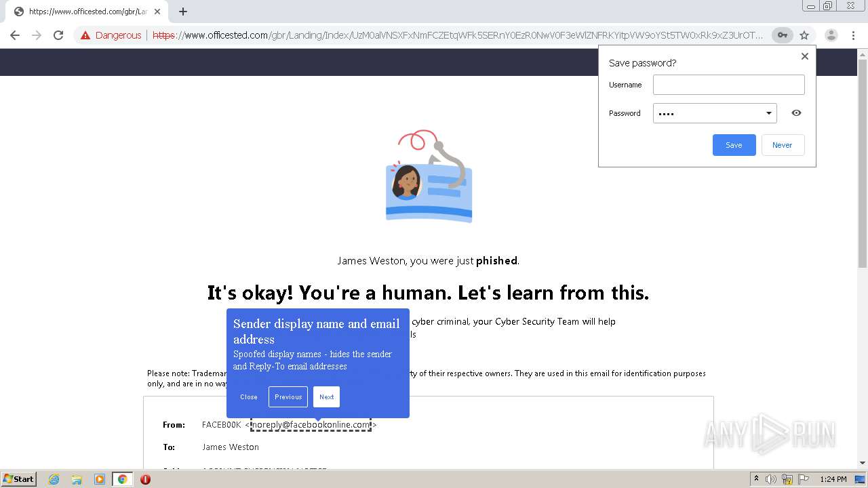Viewport: 868px width, 488px height.
Task: Open the Chrome profile avatar icon
Action: [x=831, y=35]
